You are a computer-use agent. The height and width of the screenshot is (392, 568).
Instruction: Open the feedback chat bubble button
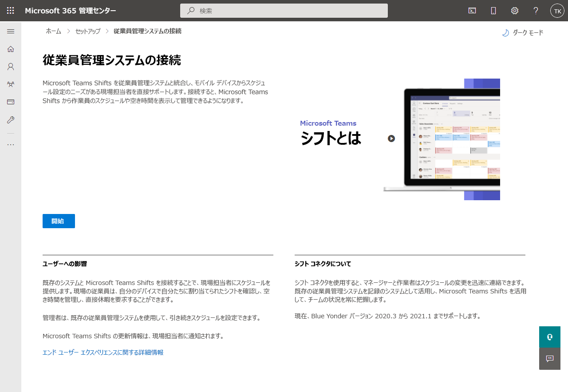pyautogui.click(x=550, y=359)
